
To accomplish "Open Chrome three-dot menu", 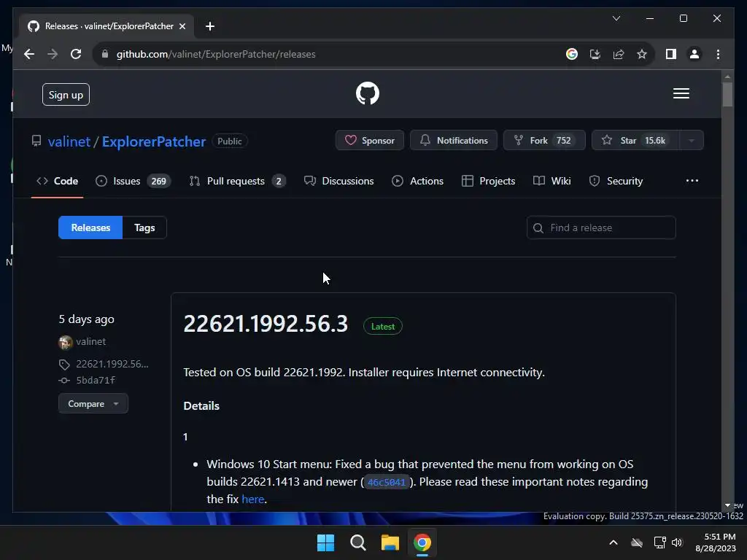I will (718, 54).
